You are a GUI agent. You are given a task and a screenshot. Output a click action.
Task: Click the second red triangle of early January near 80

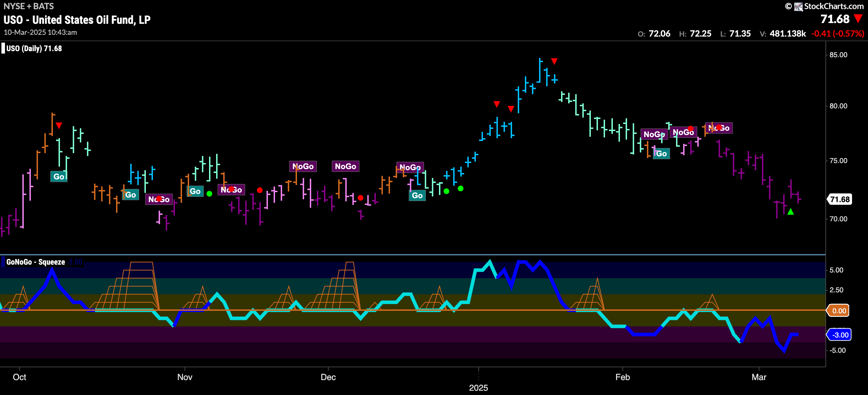(511, 109)
